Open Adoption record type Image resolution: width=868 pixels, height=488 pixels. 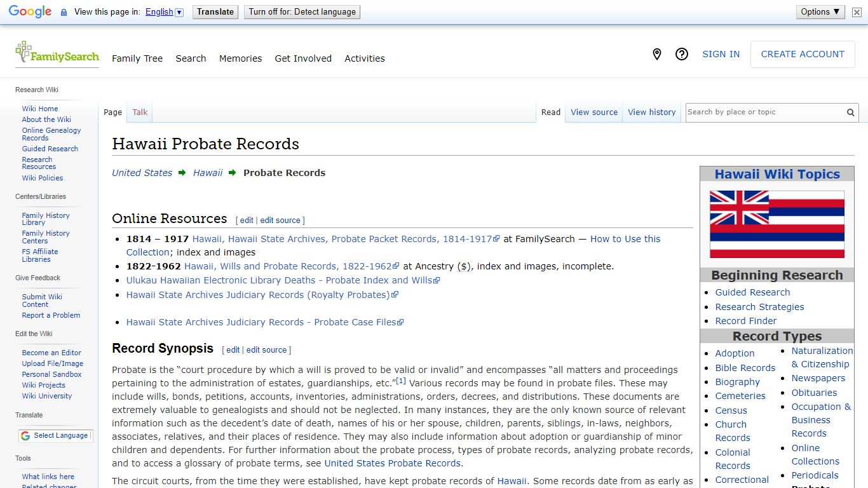[735, 353]
